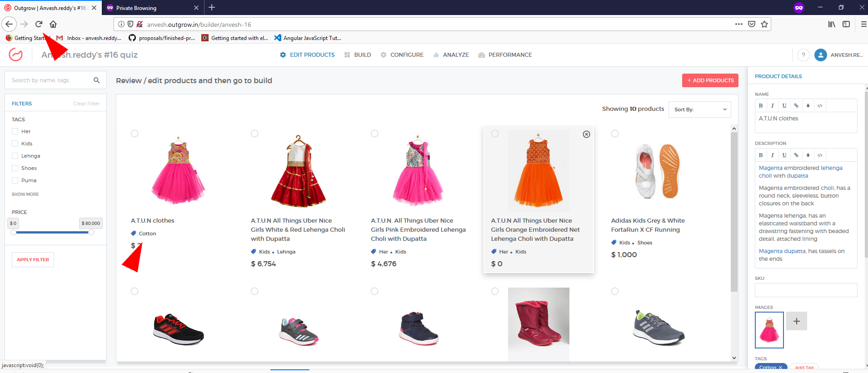
Task: Click the product list vertical scrollbar
Action: click(x=734, y=212)
